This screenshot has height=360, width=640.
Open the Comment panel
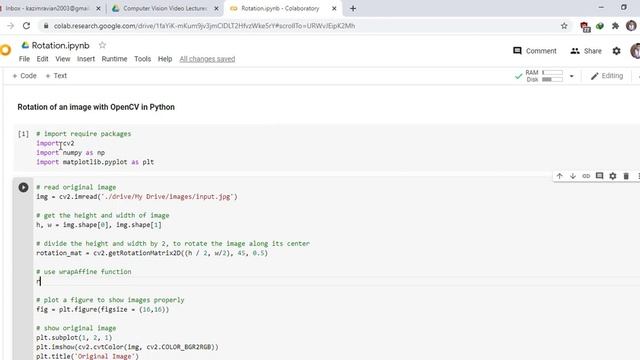[535, 51]
